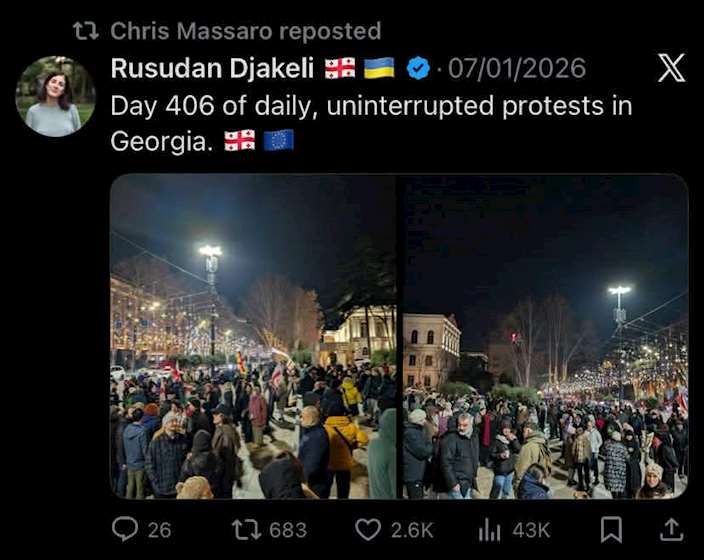
Task: Click the blue verified checkmark badge
Action: pyautogui.click(x=418, y=68)
